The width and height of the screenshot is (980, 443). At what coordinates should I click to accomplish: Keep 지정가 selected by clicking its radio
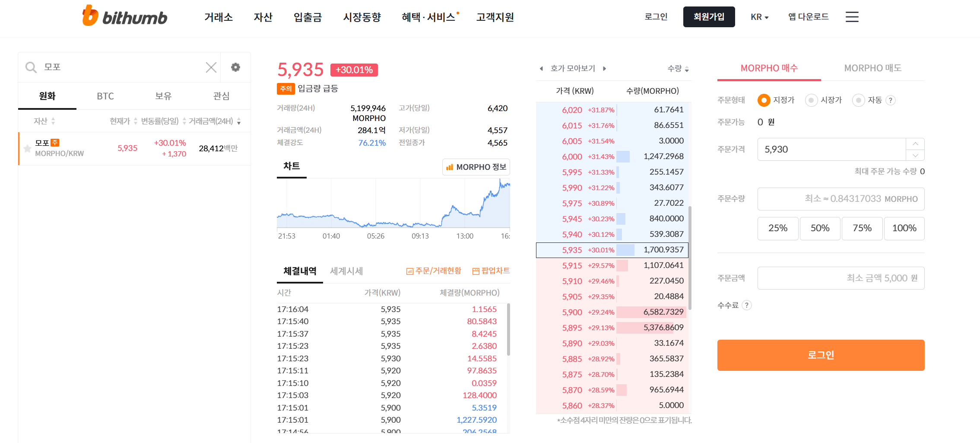point(764,100)
